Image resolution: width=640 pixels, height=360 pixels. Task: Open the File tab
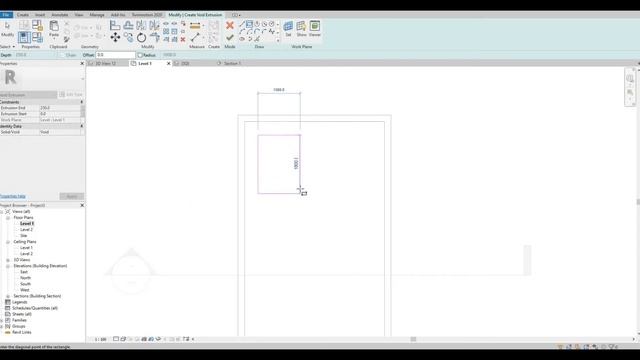click(6, 15)
